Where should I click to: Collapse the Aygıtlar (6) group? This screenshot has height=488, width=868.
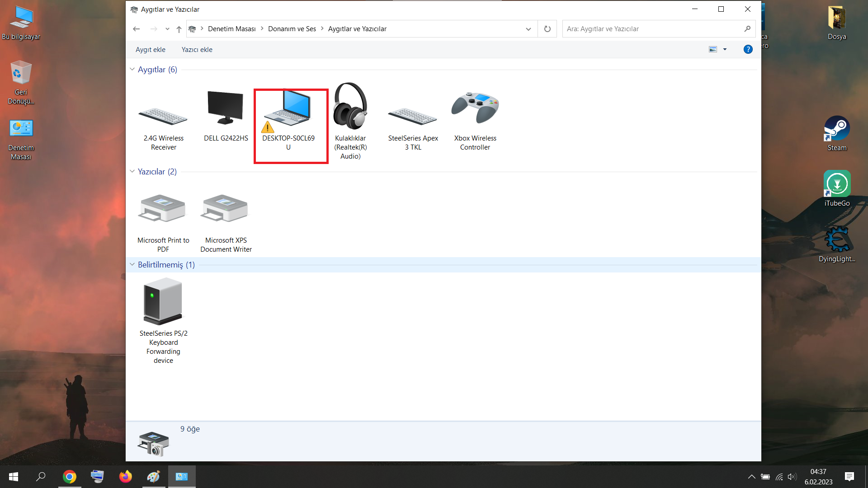point(132,69)
